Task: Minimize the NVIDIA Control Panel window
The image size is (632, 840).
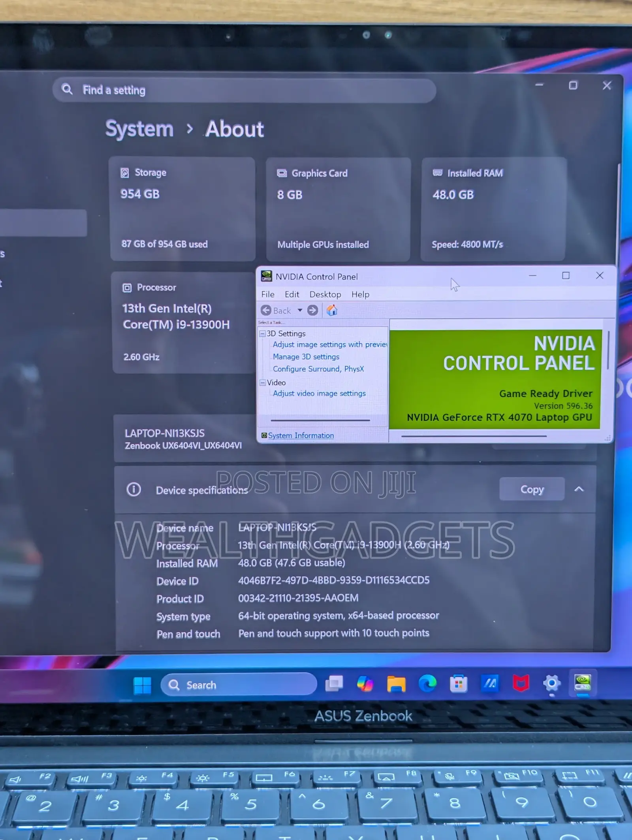Action: tap(532, 275)
